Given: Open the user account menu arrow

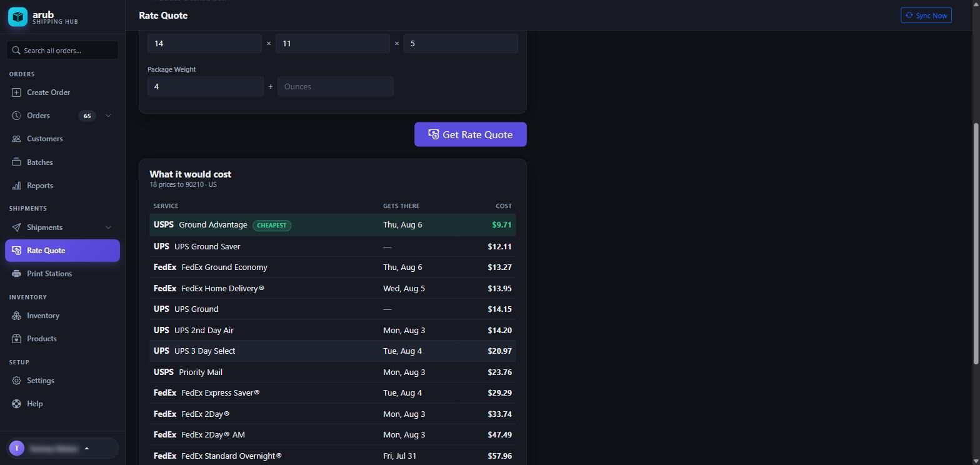Looking at the screenshot, I should 86,448.
